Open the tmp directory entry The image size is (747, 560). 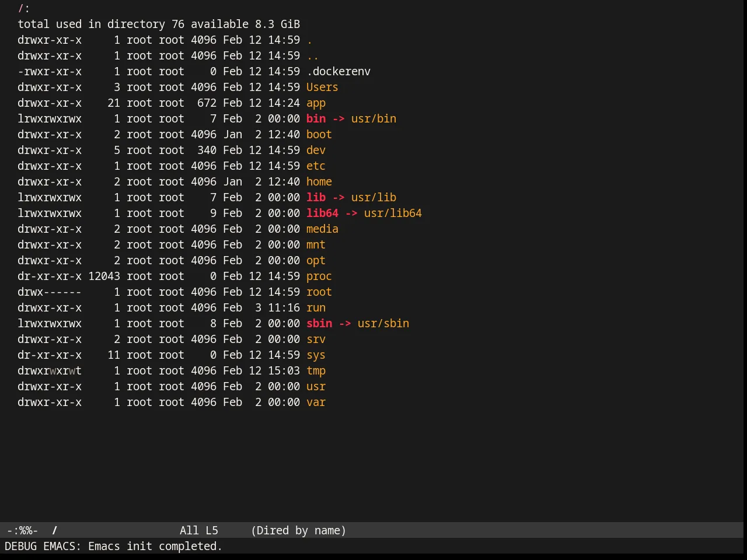pos(316,370)
